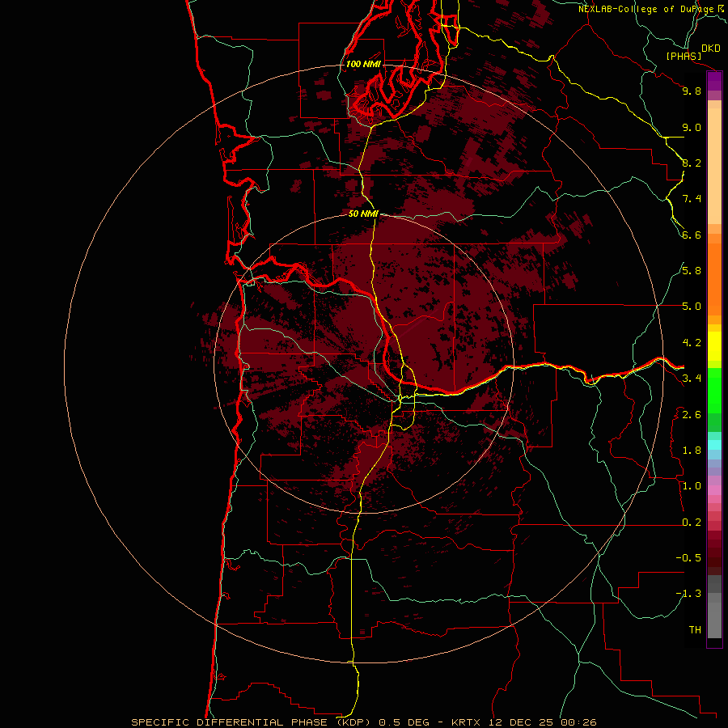Image resolution: width=728 pixels, height=728 pixels.
Task: Click the 7.4 scale value
Action: 692,199
